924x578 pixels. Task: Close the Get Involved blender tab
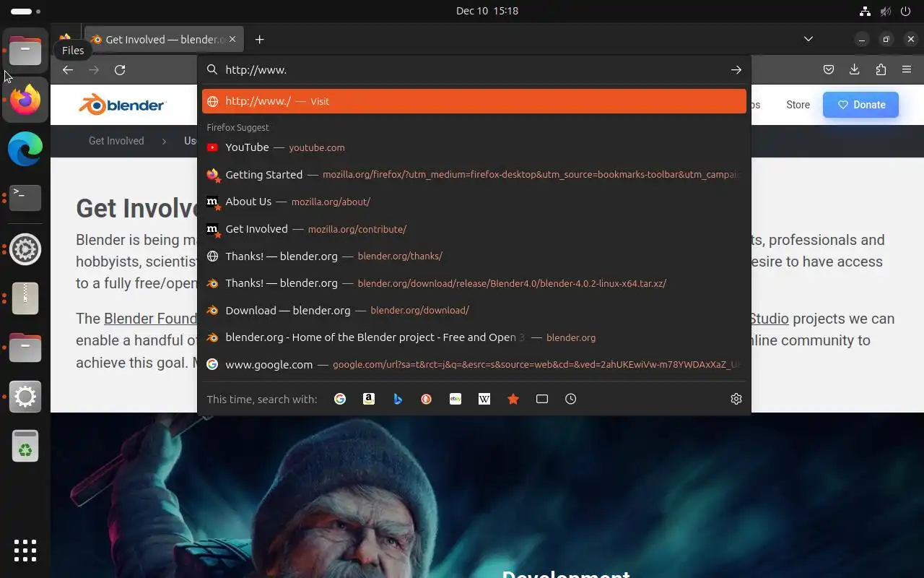(x=232, y=39)
